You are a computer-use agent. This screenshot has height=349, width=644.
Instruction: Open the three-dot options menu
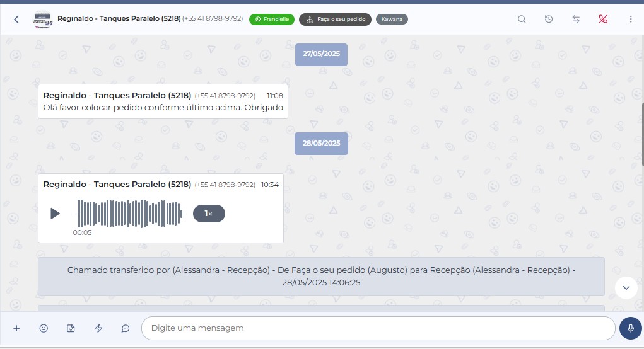pyautogui.click(x=630, y=19)
